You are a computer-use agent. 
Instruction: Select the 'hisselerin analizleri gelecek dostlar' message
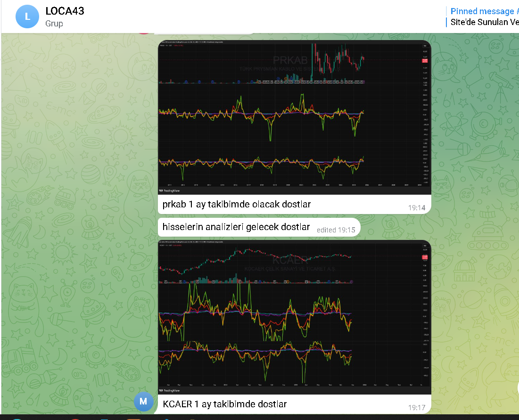tap(236, 227)
